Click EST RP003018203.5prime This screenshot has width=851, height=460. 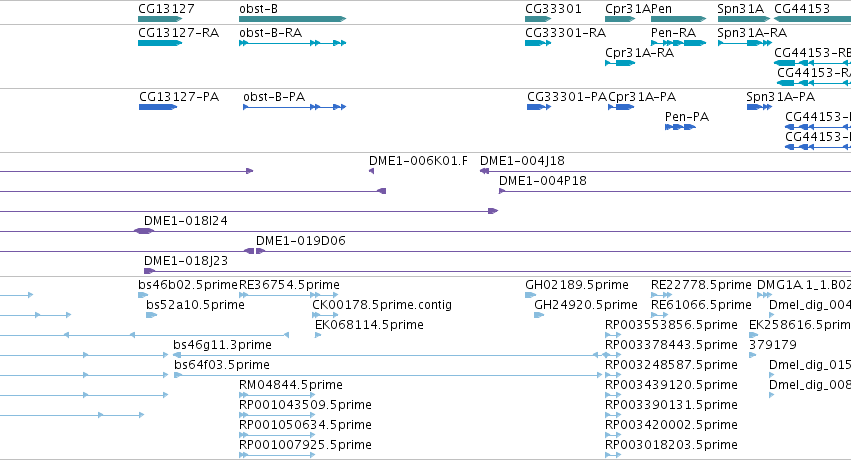tap(671, 445)
